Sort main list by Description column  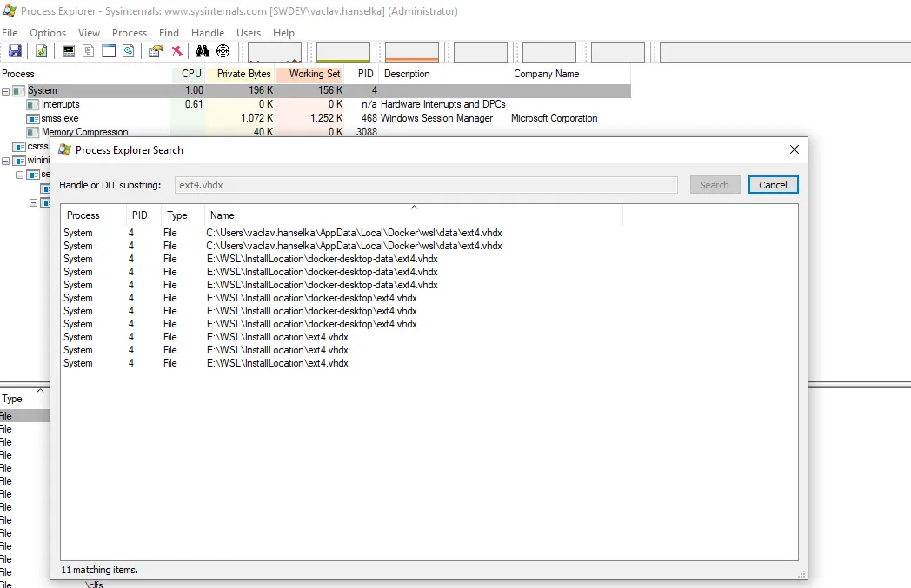[x=444, y=74]
